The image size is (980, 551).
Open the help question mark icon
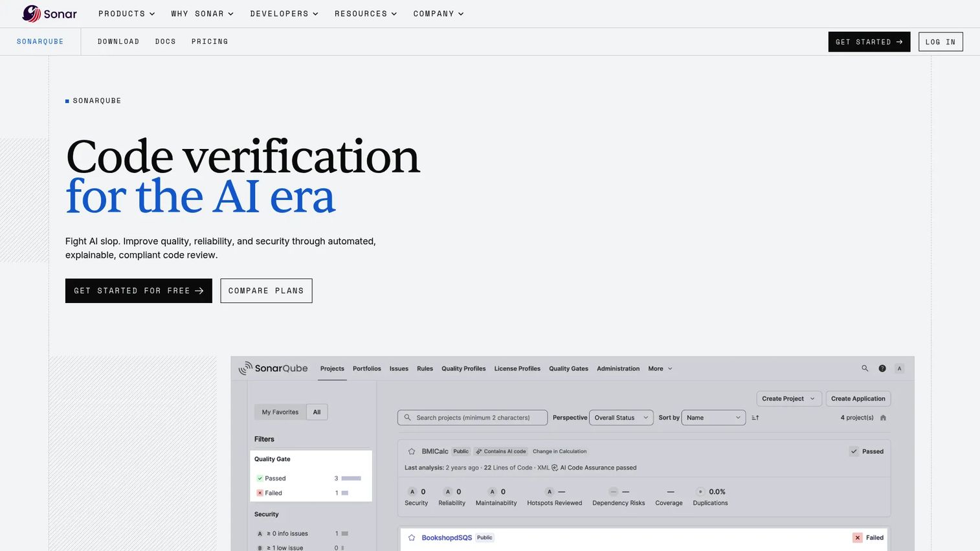coord(882,368)
